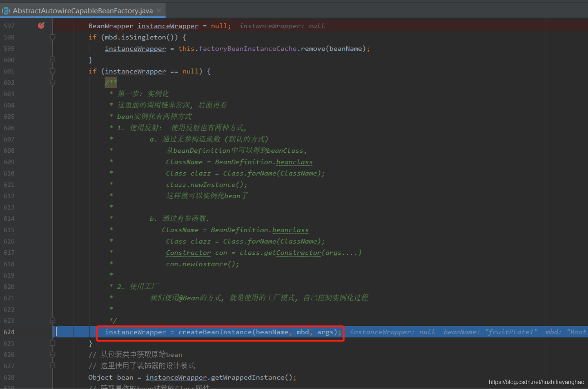The image size is (588, 389).
Task: Click BeanDefinition.beanclass comment on line 609
Action: tap(264, 162)
